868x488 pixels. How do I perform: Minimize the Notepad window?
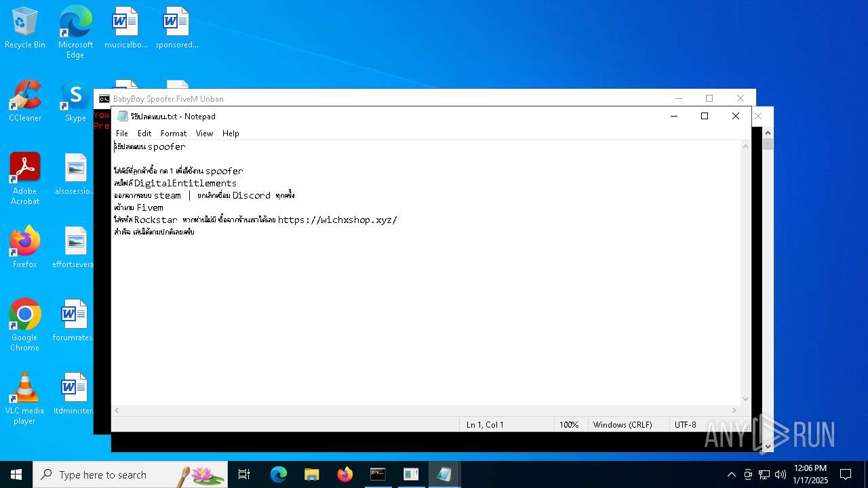point(673,116)
